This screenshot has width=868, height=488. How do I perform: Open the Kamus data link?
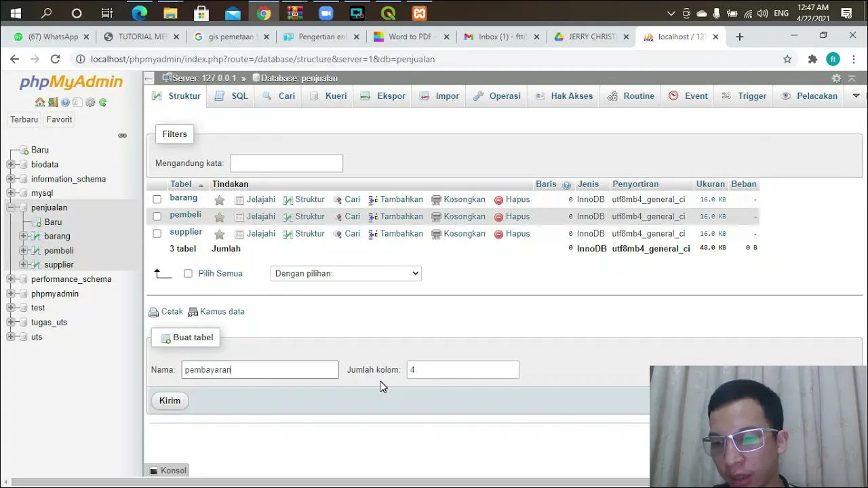pos(216,312)
